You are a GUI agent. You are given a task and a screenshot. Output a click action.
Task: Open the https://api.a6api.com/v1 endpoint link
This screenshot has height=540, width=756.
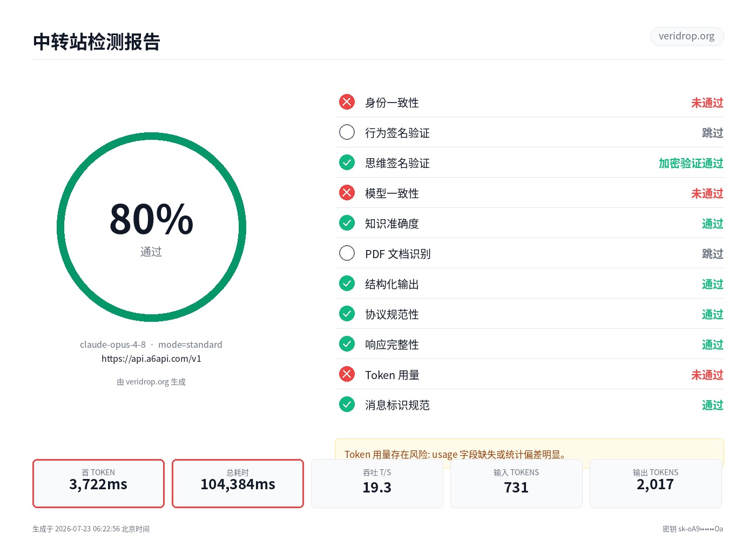tap(151, 359)
